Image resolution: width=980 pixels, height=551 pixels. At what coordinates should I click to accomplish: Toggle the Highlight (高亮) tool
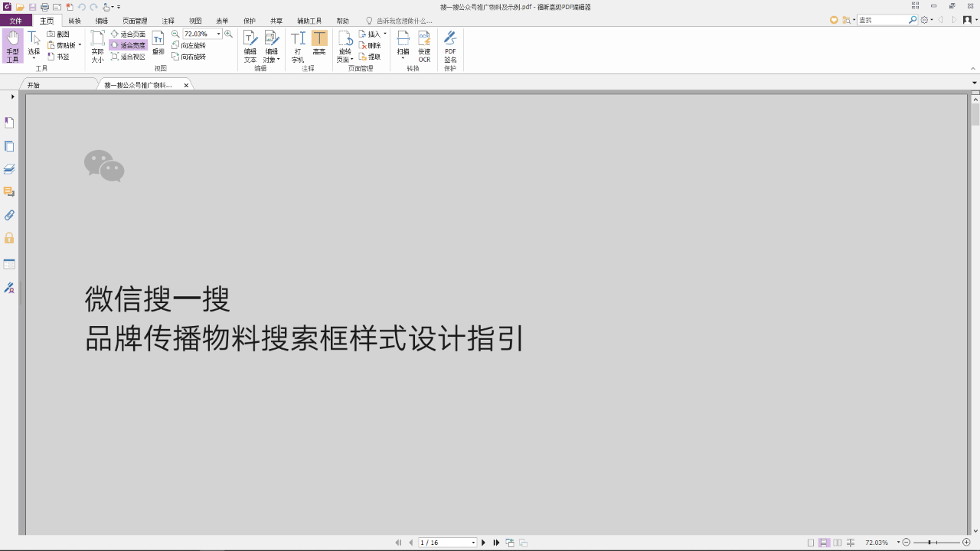coord(319,44)
